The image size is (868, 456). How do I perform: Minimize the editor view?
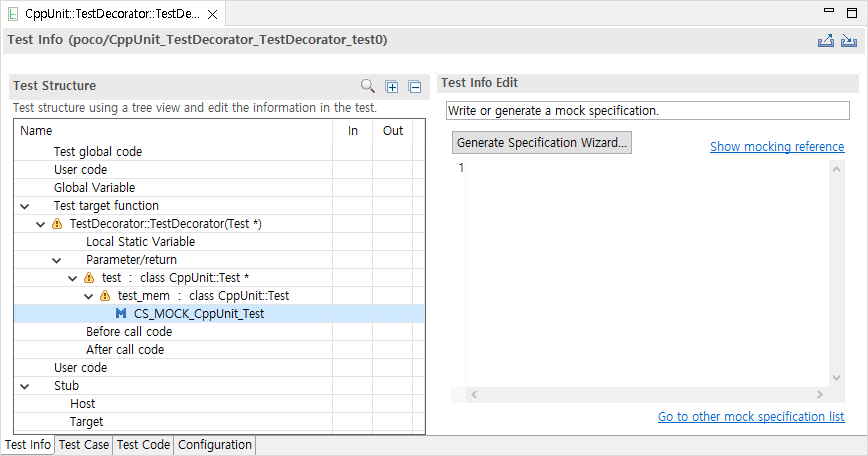(829, 10)
